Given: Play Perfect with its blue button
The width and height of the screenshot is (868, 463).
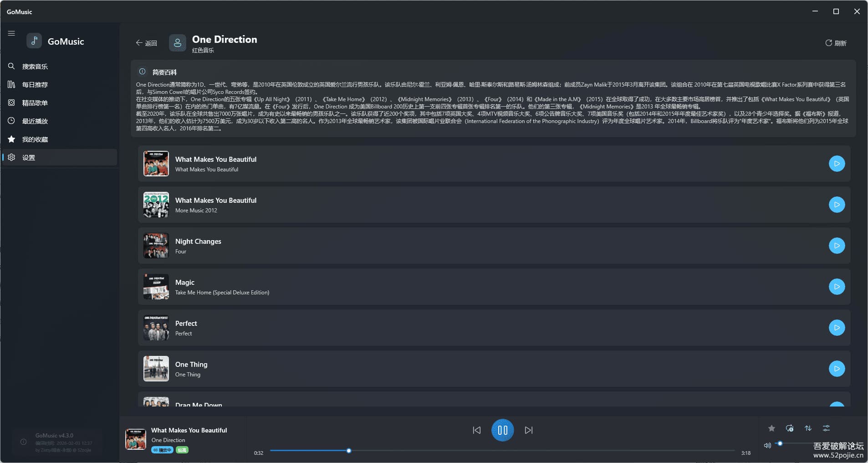Looking at the screenshot, I should pos(837,328).
